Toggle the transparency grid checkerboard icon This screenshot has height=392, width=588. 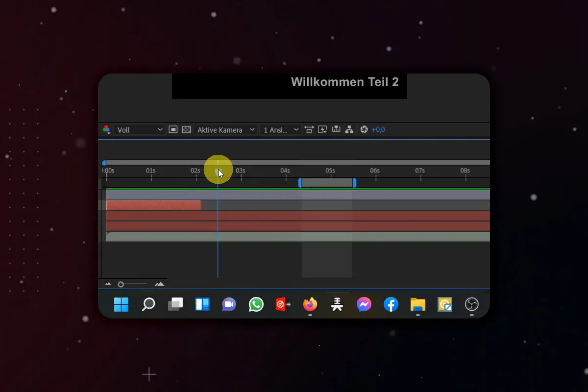point(186,130)
